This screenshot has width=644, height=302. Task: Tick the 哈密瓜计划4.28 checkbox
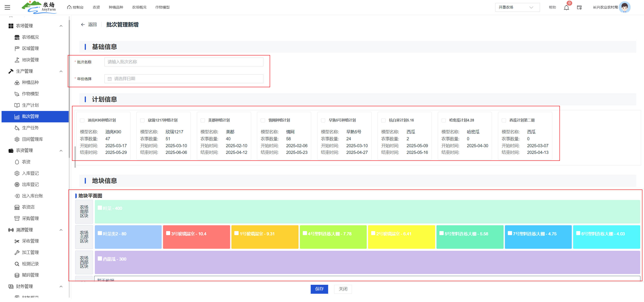443,120
